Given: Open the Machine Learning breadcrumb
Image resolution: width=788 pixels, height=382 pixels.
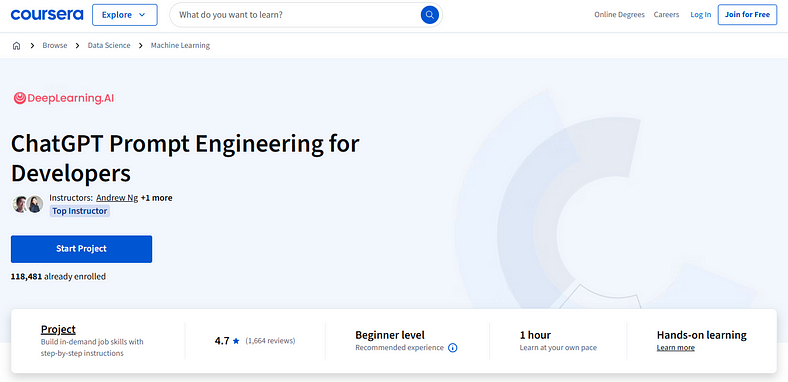Looking at the screenshot, I should point(180,45).
